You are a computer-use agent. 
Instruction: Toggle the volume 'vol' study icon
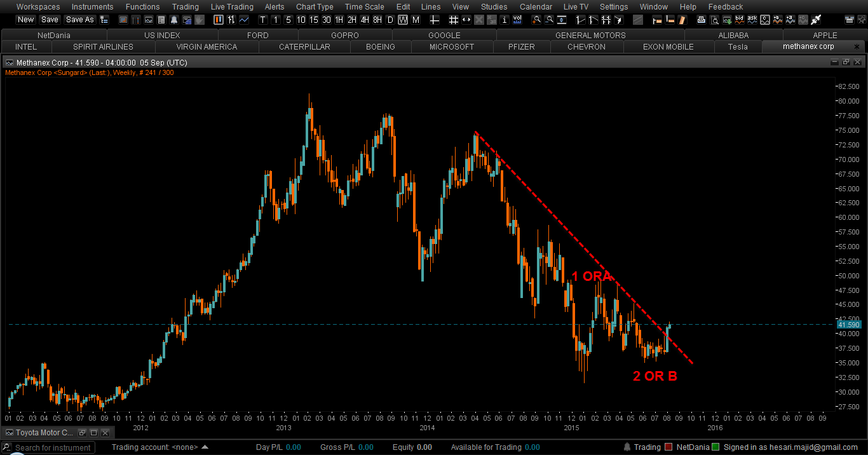[517, 20]
